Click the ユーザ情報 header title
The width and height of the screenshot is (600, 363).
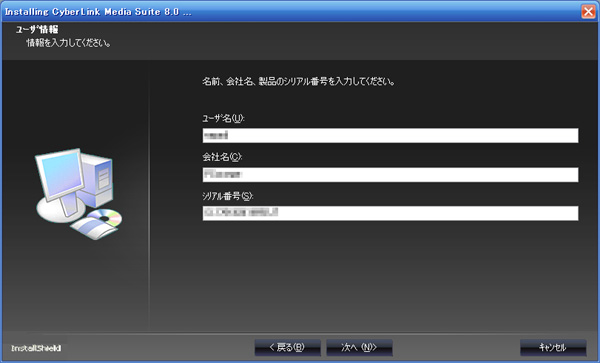pos(37,29)
